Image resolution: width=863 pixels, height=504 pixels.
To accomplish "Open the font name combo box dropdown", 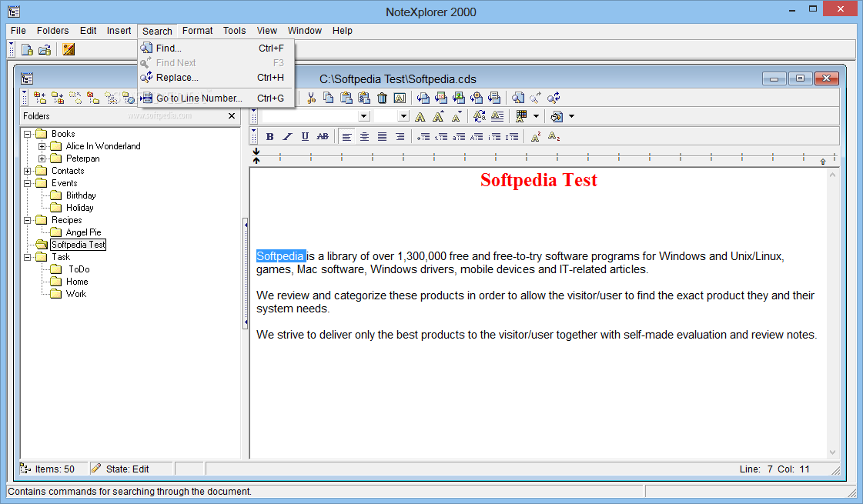I will (363, 116).
